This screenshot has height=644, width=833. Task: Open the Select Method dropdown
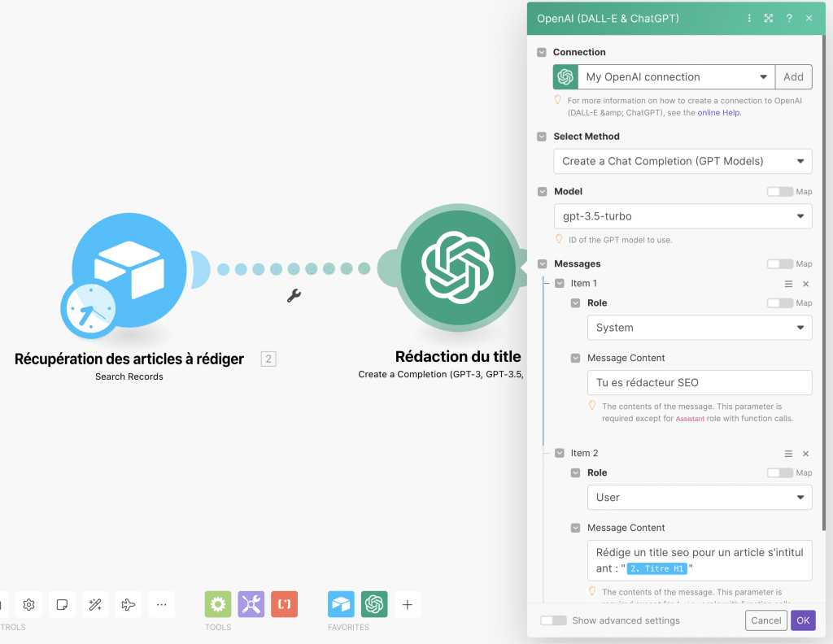(683, 161)
